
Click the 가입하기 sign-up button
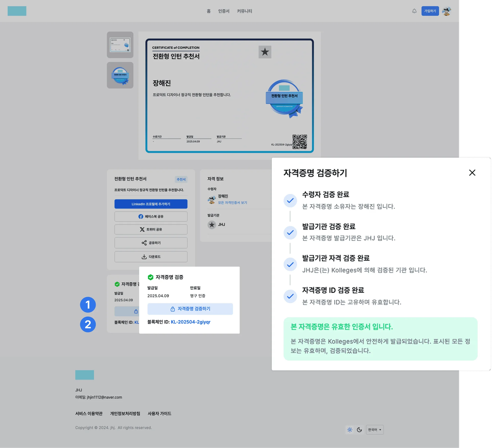pos(430,11)
